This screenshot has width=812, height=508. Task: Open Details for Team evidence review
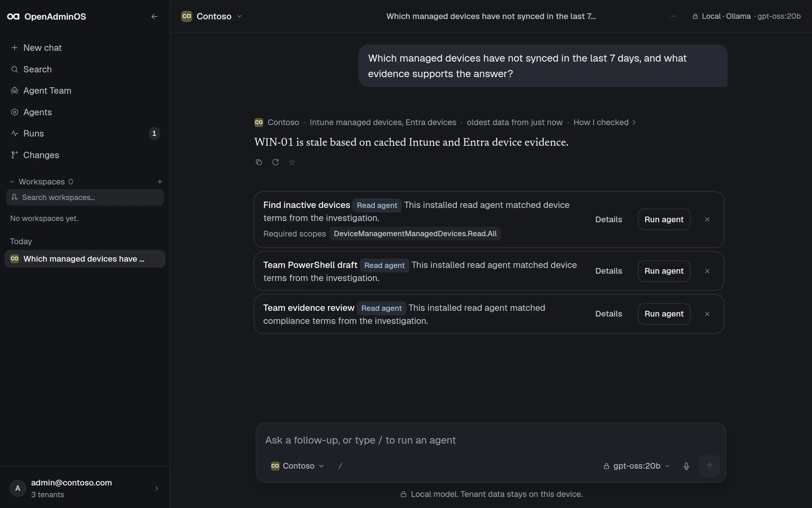pyautogui.click(x=608, y=314)
